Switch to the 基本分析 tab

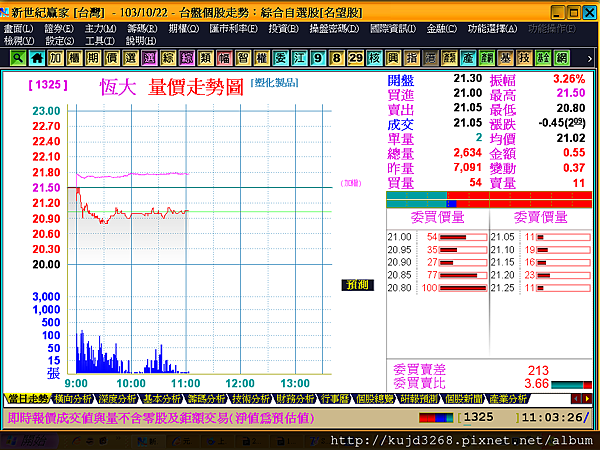(162, 399)
